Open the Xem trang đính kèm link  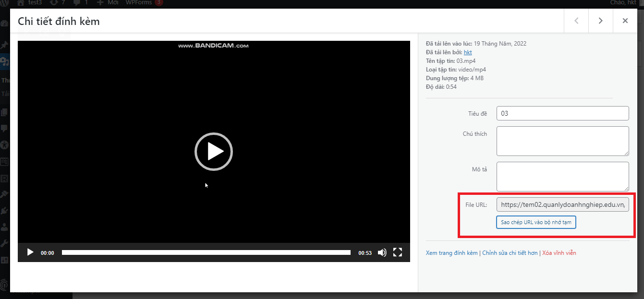[x=451, y=253]
